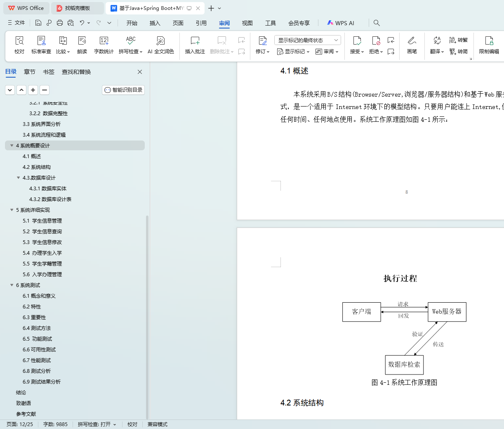Open 查找和替换 navigation tab
The height and width of the screenshot is (429, 504).
pos(76,72)
